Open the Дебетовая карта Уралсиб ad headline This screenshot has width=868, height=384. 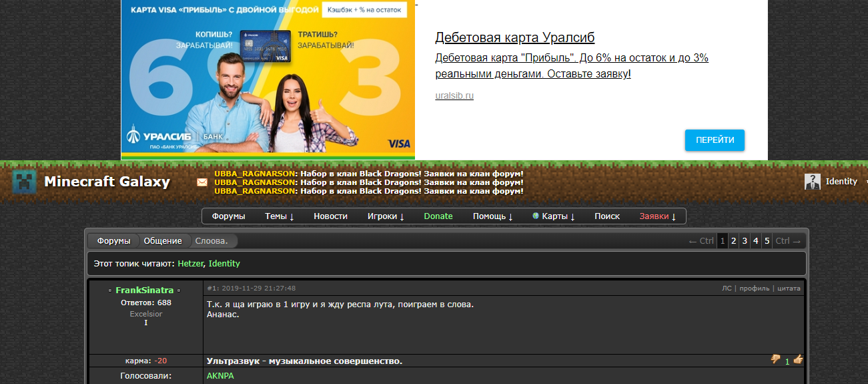point(514,37)
